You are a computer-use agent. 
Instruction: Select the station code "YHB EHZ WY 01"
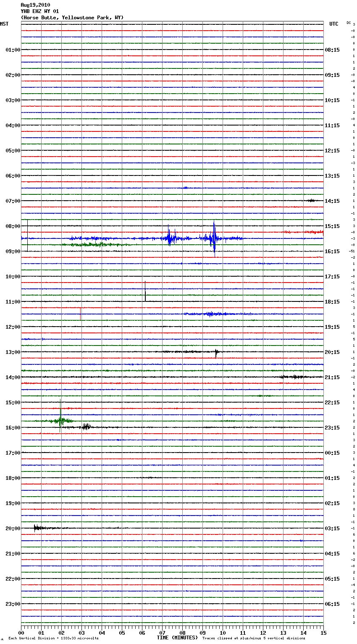[x=40, y=11]
